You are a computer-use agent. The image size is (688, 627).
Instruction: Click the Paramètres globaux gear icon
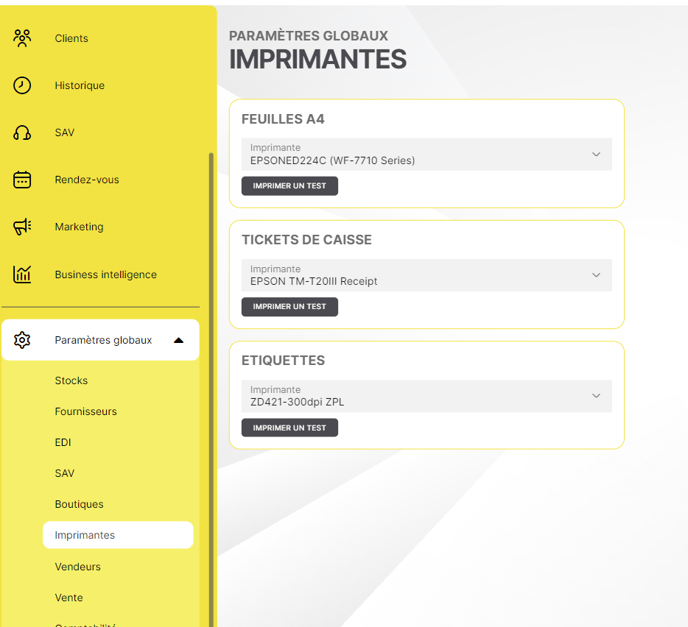pyautogui.click(x=22, y=340)
